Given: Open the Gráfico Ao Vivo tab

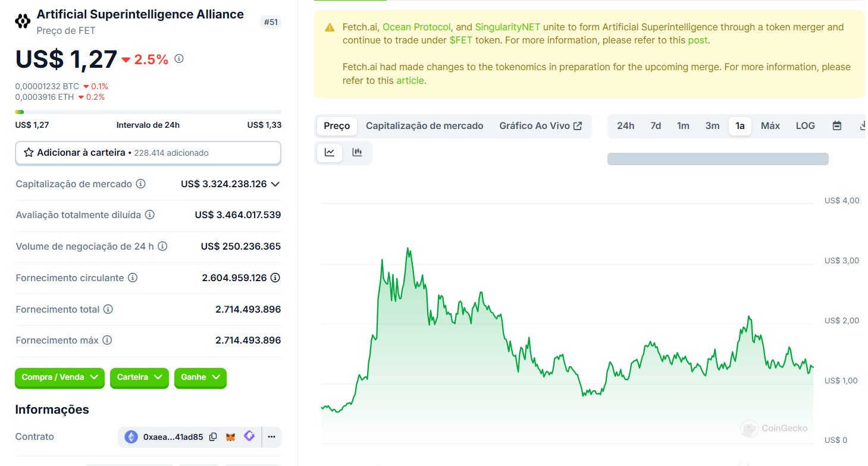Looking at the screenshot, I should (x=540, y=126).
